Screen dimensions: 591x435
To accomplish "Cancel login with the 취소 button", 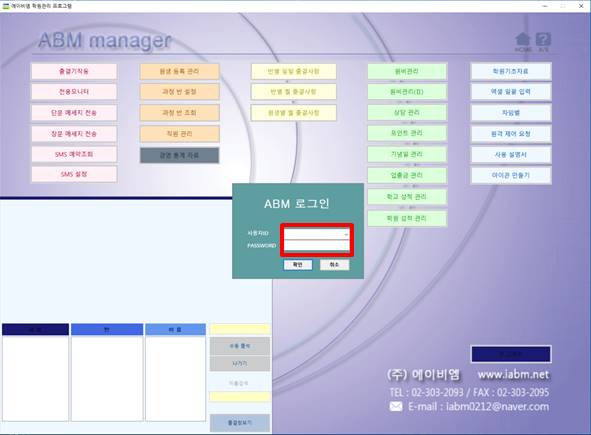I will [x=334, y=265].
